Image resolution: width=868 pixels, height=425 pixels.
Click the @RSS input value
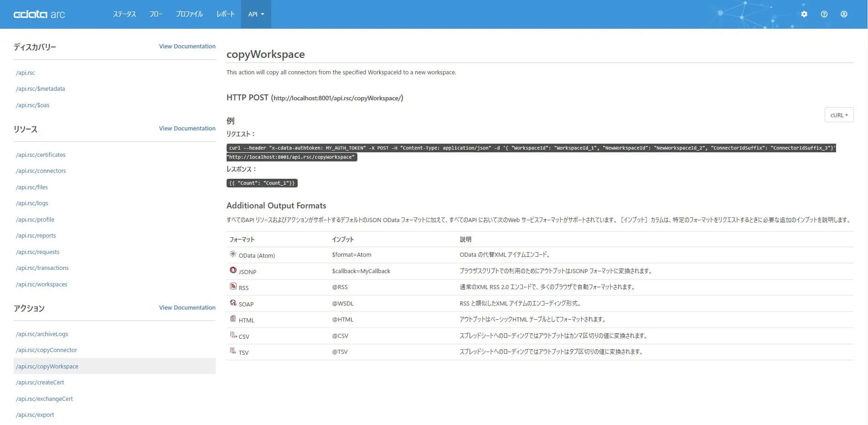point(340,287)
